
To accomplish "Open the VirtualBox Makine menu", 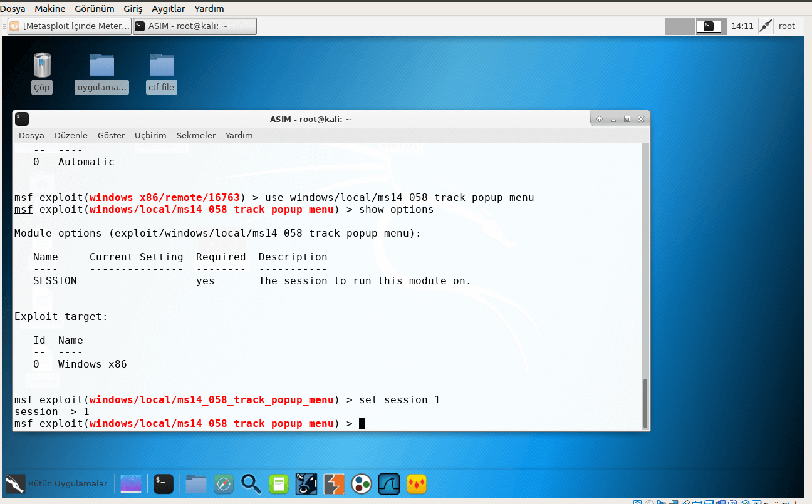I will [x=50, y=9].
